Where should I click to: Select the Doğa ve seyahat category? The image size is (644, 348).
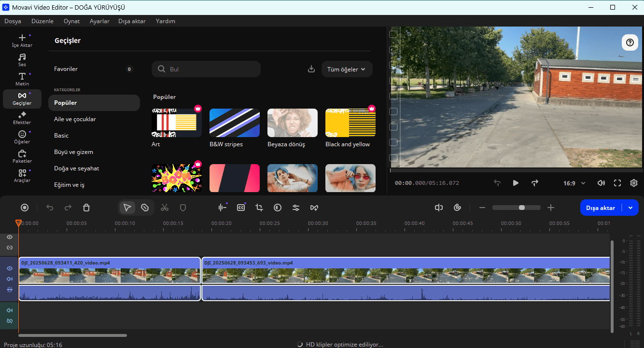76,168
